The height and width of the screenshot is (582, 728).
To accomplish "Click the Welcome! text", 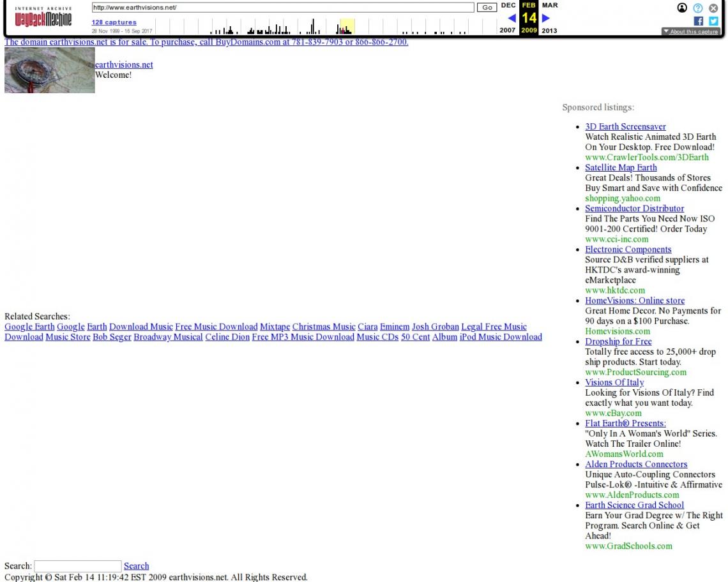I will [113, 75].
